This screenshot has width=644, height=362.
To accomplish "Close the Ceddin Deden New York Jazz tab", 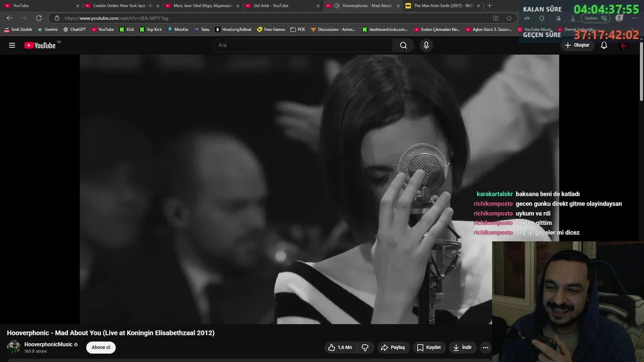I will [158, 6].
